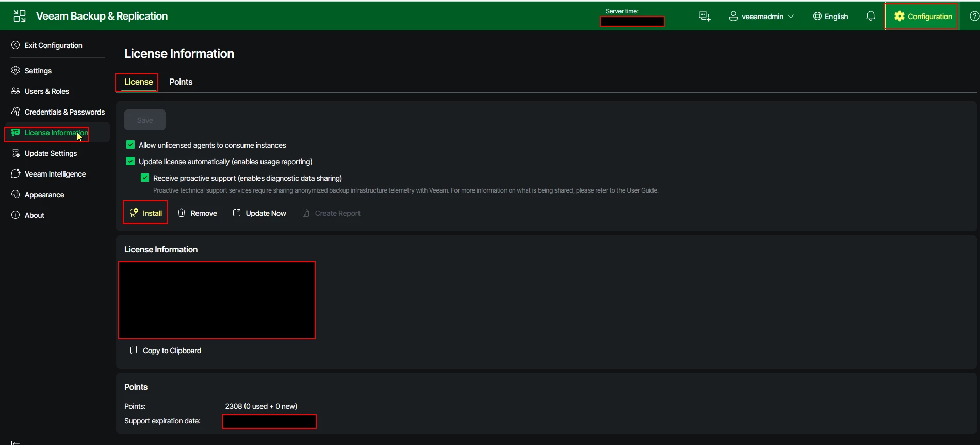Click Create Report button label

[x=337, y=213]
